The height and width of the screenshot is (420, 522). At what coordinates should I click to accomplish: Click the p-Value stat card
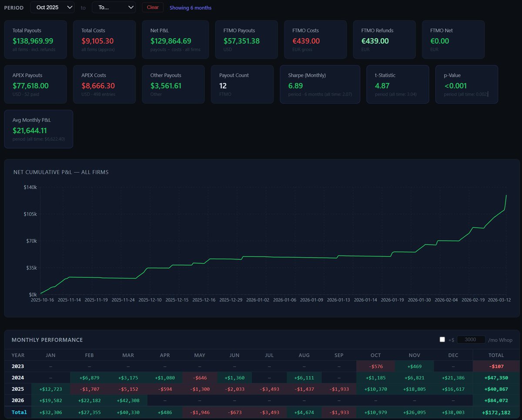(x=467, y=84)
